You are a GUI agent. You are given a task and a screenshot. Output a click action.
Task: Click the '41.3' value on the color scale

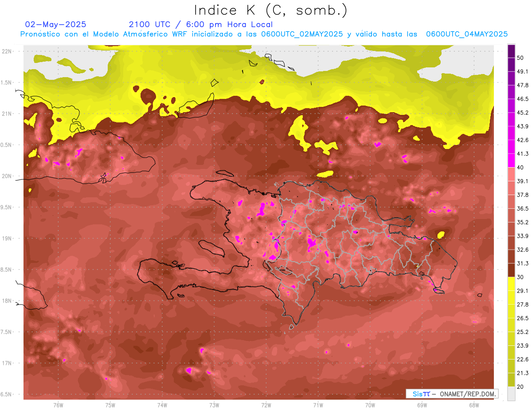pos(523,154)
